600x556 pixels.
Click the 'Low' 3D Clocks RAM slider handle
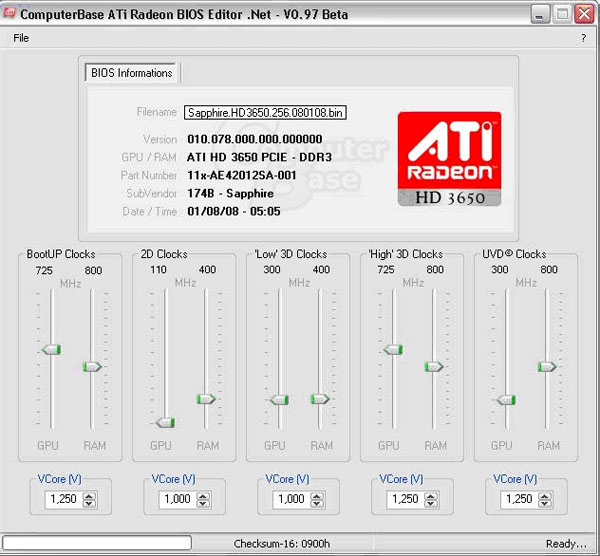[320, 399]
